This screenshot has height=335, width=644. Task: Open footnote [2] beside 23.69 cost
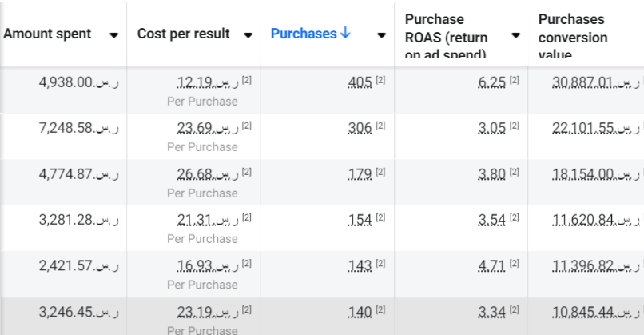(x=247, y=126)
